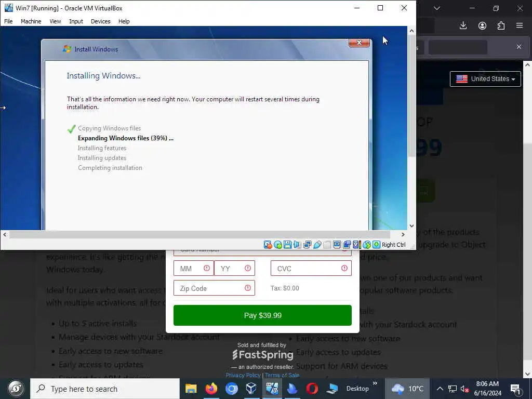Open the Win7 VM taskbar icon
The image size is (532, 399).
(272, 389)
